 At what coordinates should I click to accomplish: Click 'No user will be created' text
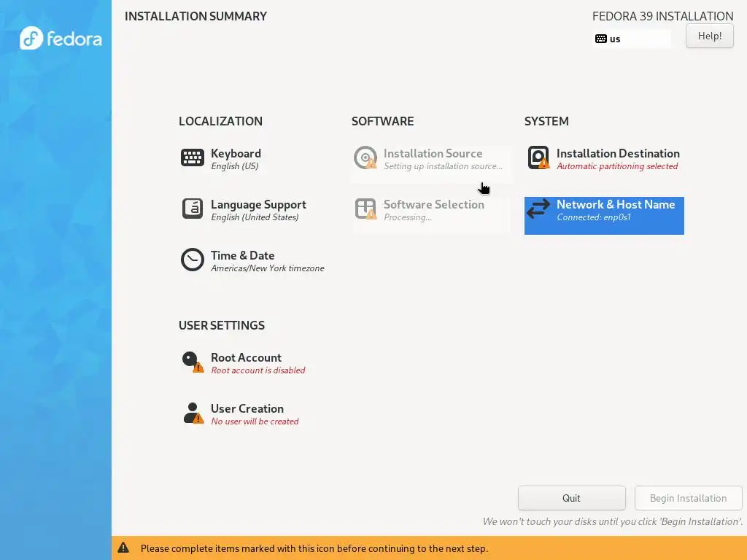(255, 421)
